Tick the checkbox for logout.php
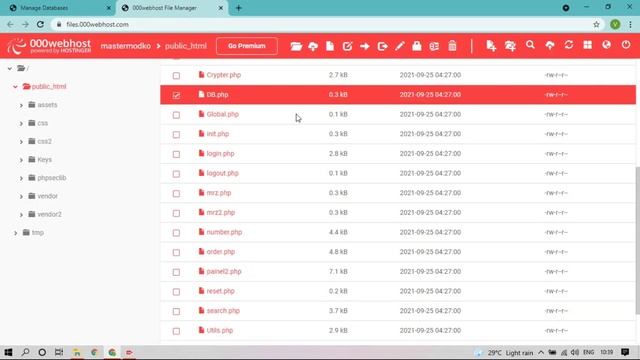The image size is (640, 360). (x=176, y=174)
